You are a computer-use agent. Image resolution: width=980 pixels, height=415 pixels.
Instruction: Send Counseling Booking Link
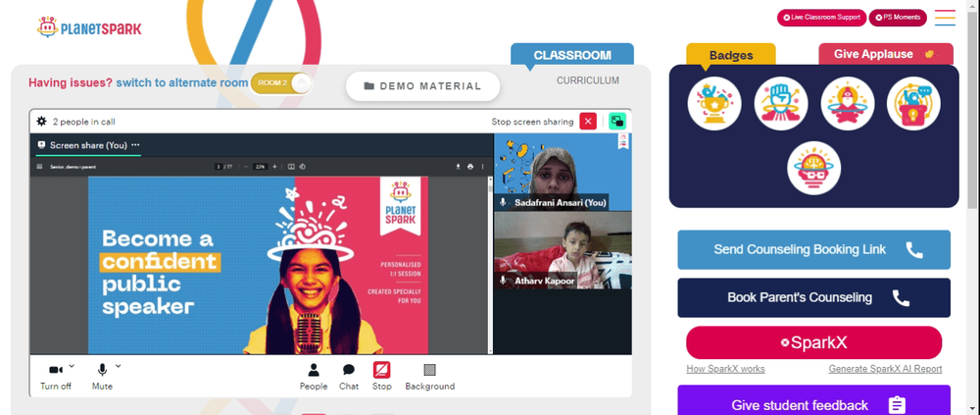coord(813,250)
